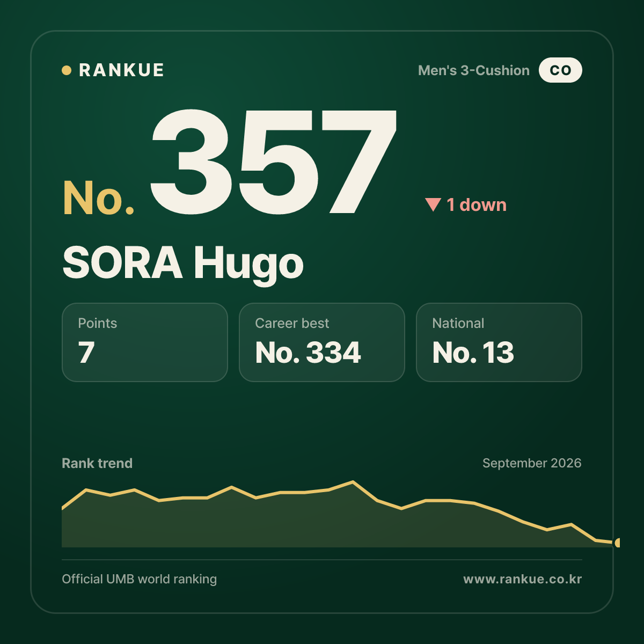Click Official UMB world ranking footer text

click(140, 579)
